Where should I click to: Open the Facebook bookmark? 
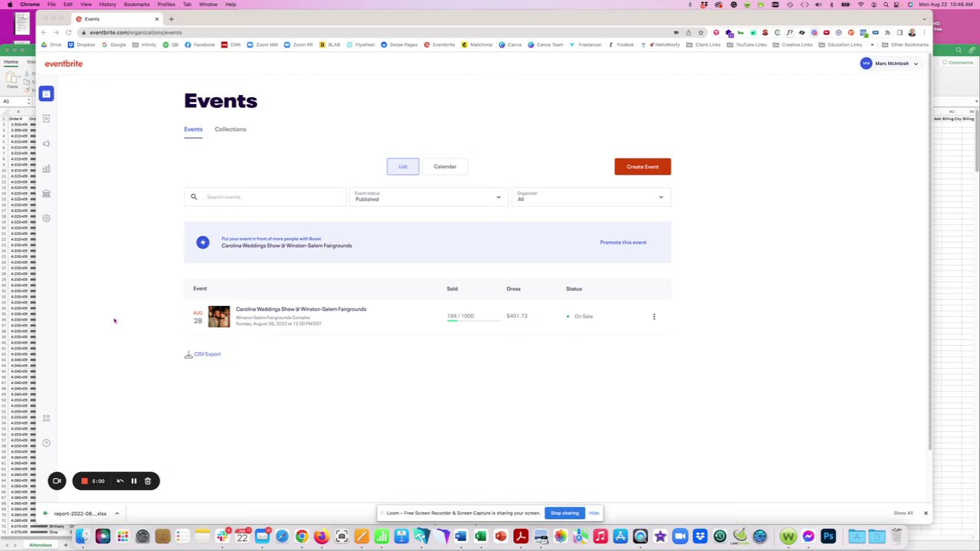[200, 44]
